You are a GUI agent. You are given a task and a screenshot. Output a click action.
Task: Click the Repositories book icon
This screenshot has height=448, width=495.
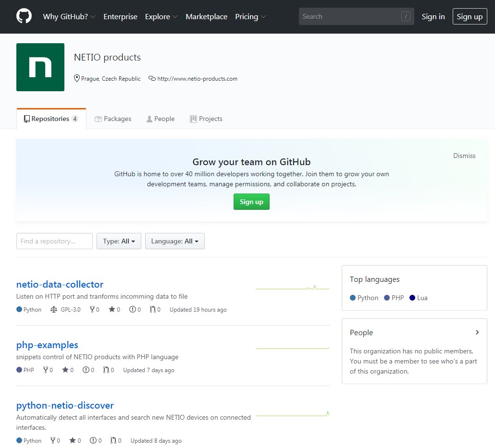pyautogui.click(x=27, y=119)
